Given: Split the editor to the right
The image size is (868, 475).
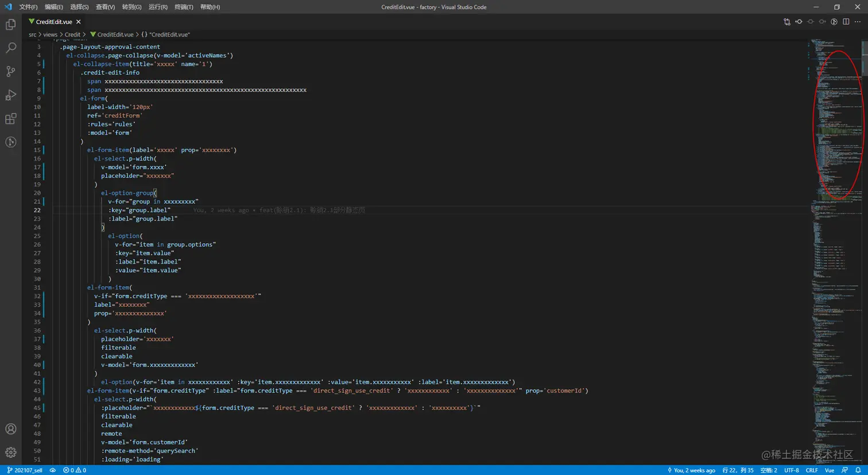Looking at the screenshot, I should pyautogui.click(x=846, y=22).
